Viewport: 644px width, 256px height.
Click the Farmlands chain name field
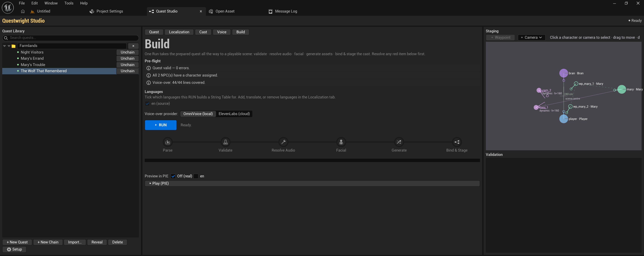coord(72,46)
